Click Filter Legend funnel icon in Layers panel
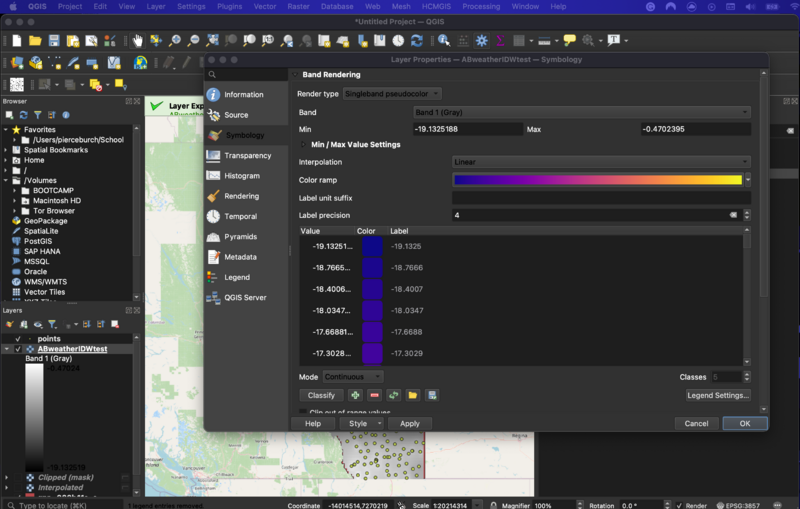 click(x=52, y=324)
